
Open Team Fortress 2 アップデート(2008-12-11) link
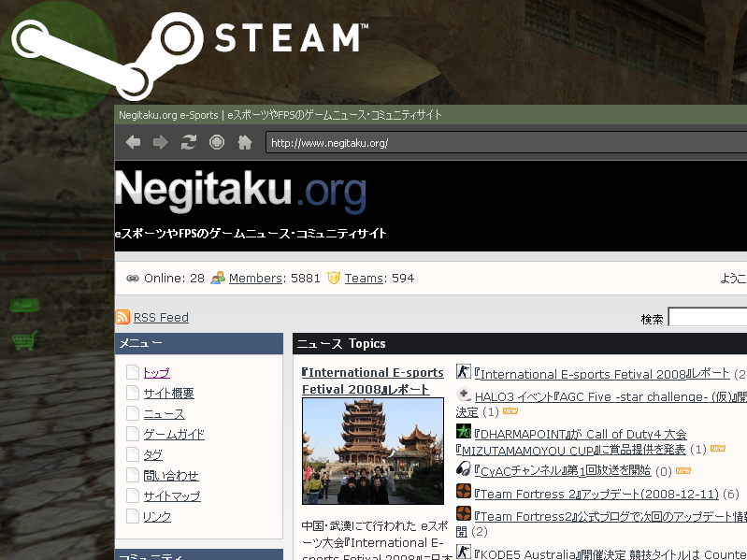pos(596,494)
